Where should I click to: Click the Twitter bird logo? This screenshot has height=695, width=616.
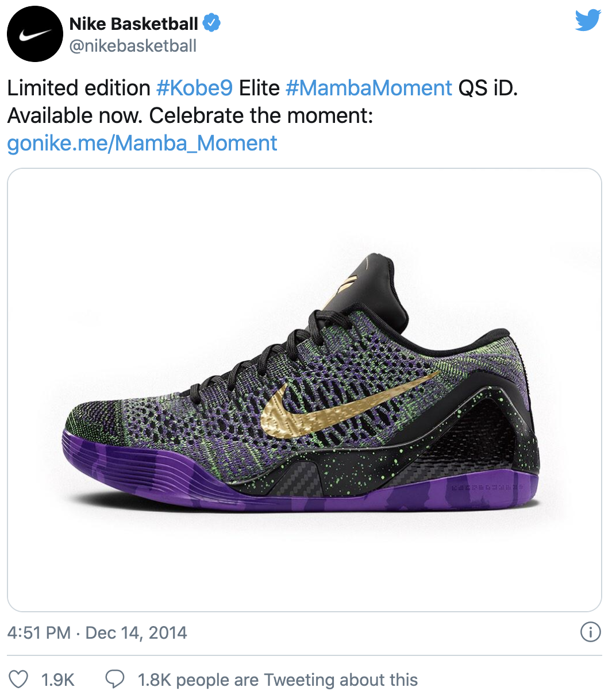(588, 21)
